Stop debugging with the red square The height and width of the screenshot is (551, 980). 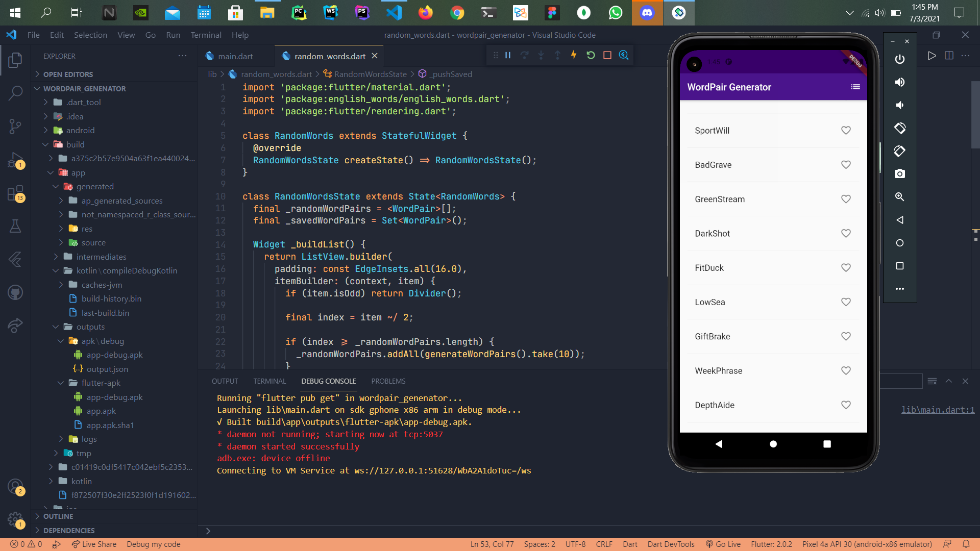pos(607,55)
